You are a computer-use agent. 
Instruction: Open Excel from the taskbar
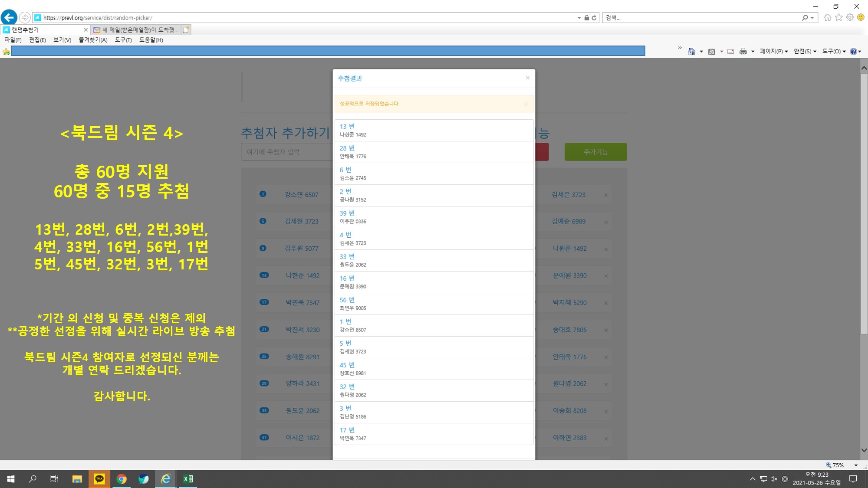[188, 479]
